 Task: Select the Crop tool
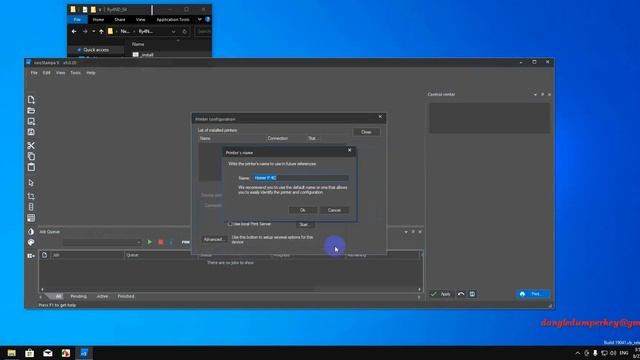click(x=31, y=196)
